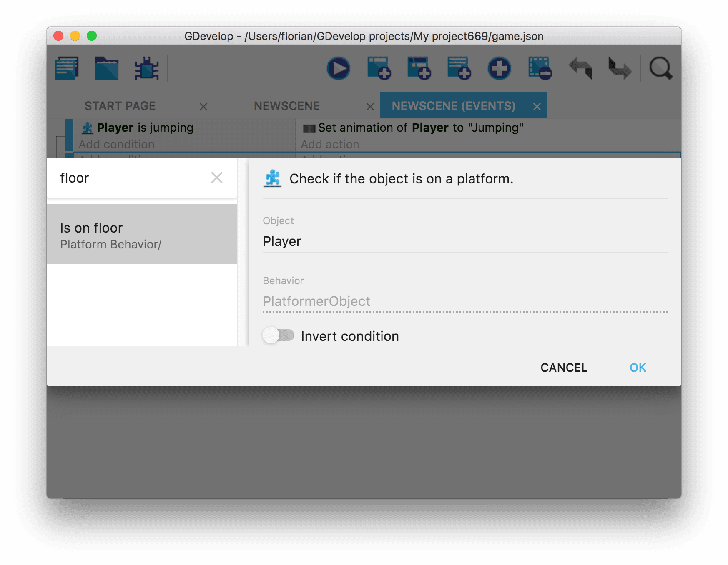Redo the last change
This screenshot has width=728, height=565.
(620, 68)
